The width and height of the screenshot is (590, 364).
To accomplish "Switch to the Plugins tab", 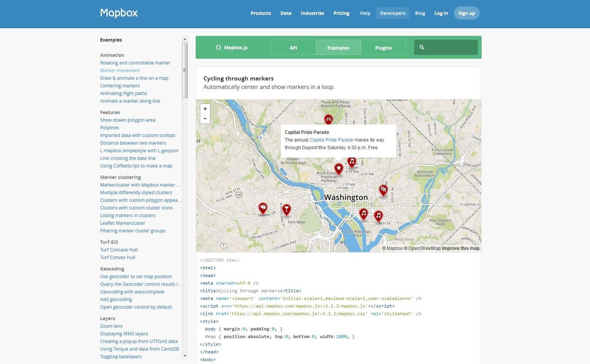I will 383,47.
